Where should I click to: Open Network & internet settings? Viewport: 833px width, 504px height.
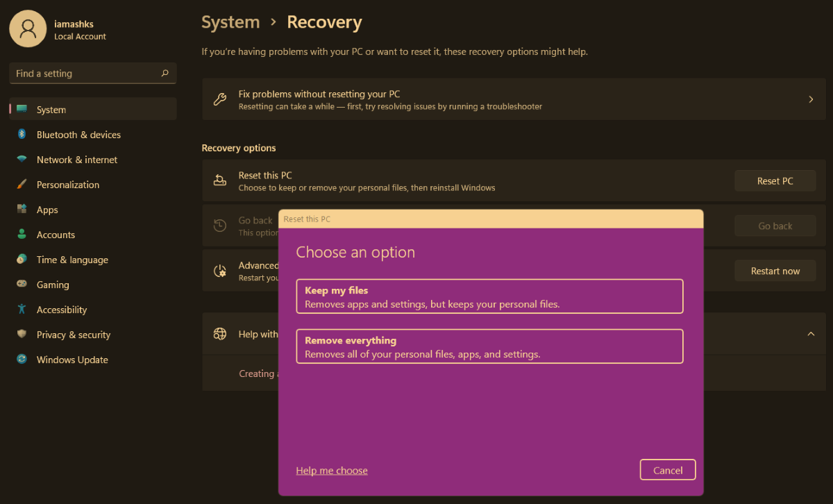(93, 160)
